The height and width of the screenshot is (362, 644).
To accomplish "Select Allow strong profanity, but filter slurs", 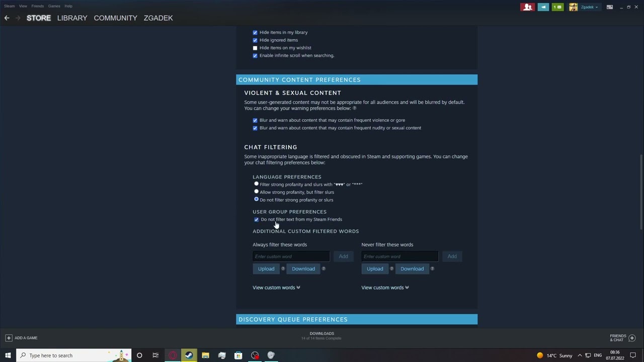I will pyautogui.click(x=256, y=192).
